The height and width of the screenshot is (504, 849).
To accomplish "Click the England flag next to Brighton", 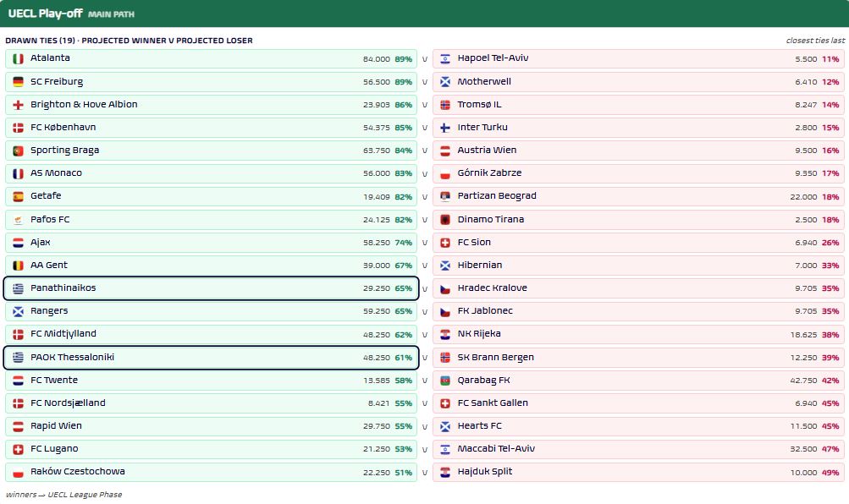I will (18, 104).
